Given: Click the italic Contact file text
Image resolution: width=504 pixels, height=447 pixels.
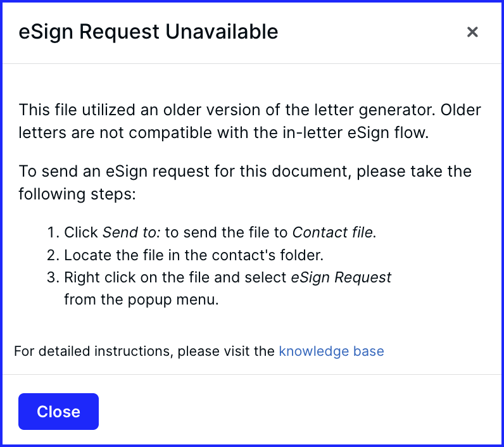Looking at the screenshot, I should tap(332, 232).
